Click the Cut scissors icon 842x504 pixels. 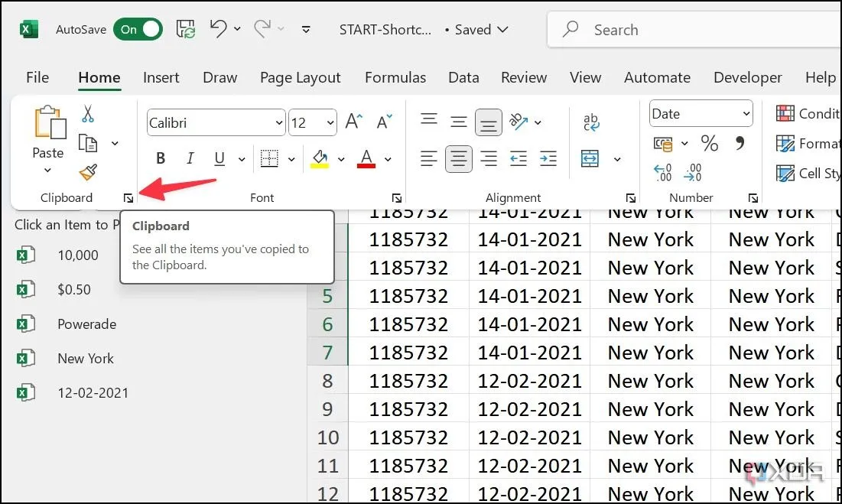point(88,115)
